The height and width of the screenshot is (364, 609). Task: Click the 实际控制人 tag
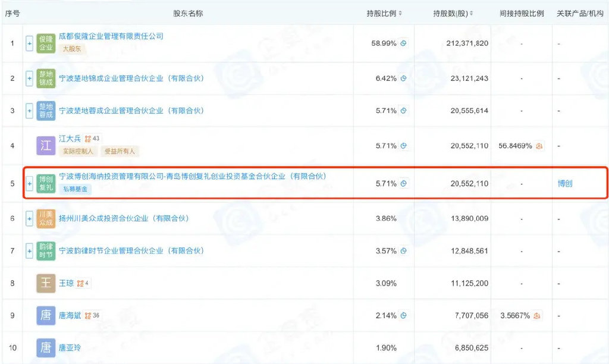pos(78,151)
